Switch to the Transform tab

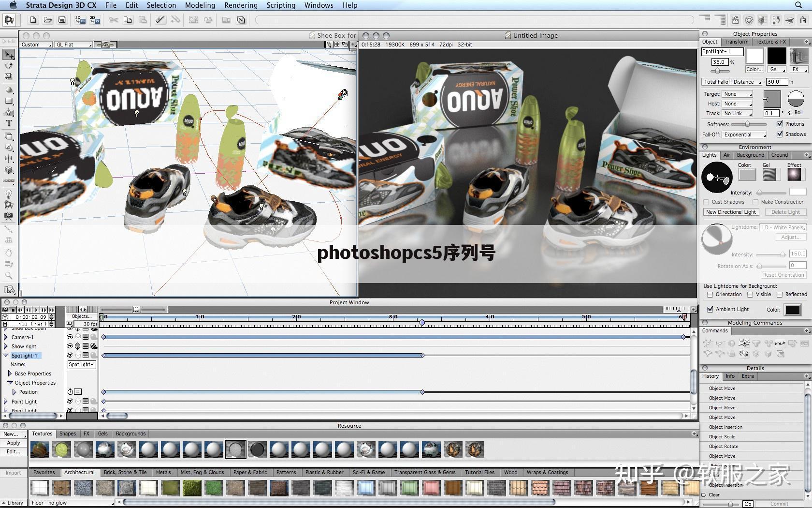coord(736,42)
